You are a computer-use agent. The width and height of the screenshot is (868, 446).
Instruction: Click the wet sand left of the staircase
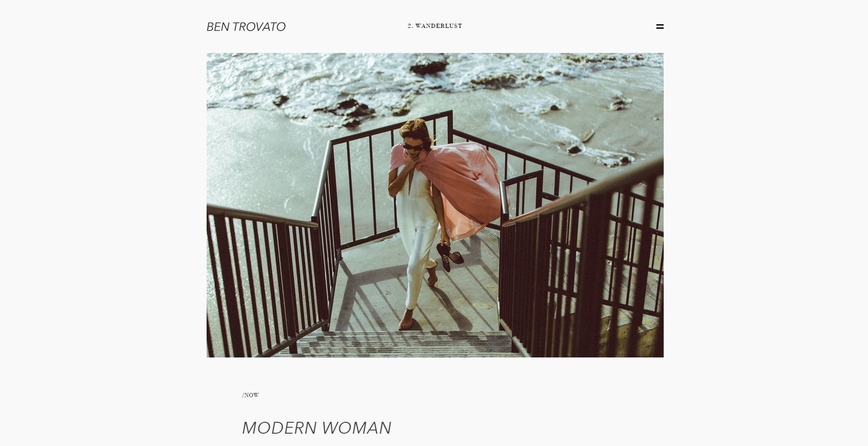(258, 155)
